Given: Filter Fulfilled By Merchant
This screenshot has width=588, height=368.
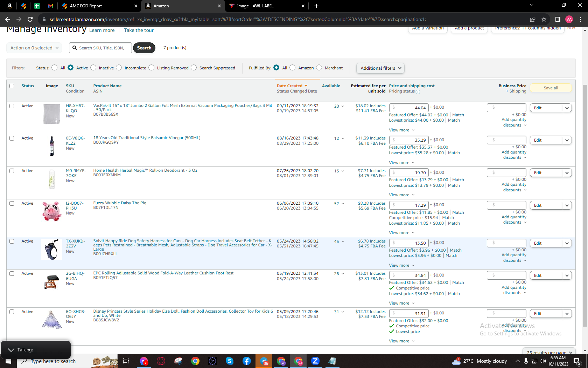Looking at the screenshot, I should tap(319, 68).
